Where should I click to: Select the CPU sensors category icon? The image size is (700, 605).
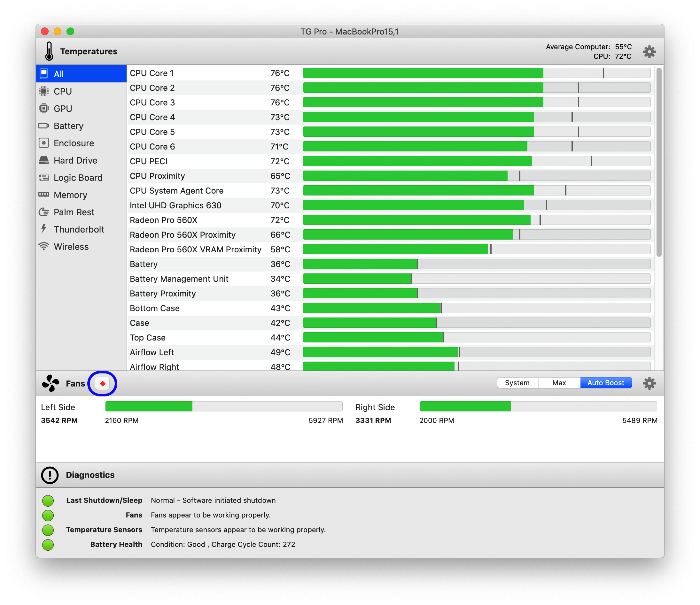click(x=44, y=91)
